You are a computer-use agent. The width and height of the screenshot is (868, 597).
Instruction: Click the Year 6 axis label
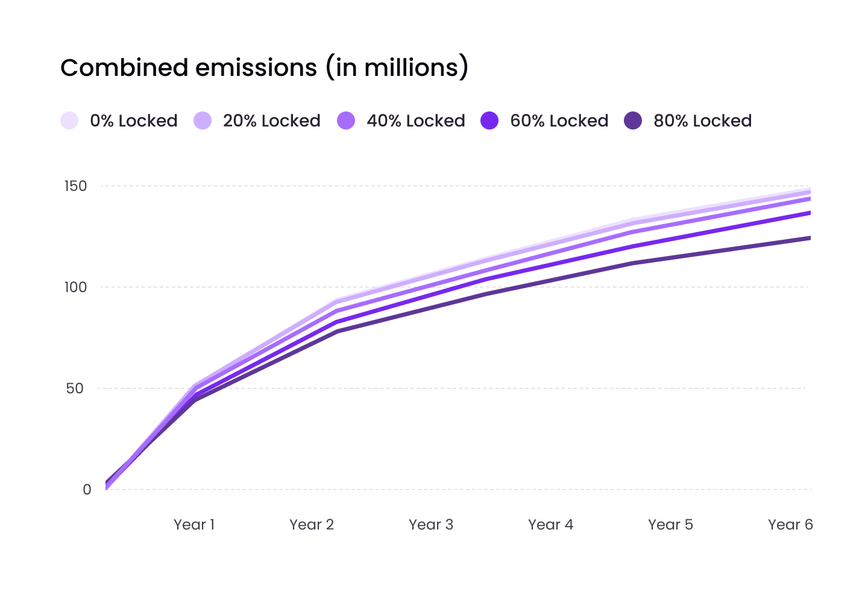click(x=790, y=525)
